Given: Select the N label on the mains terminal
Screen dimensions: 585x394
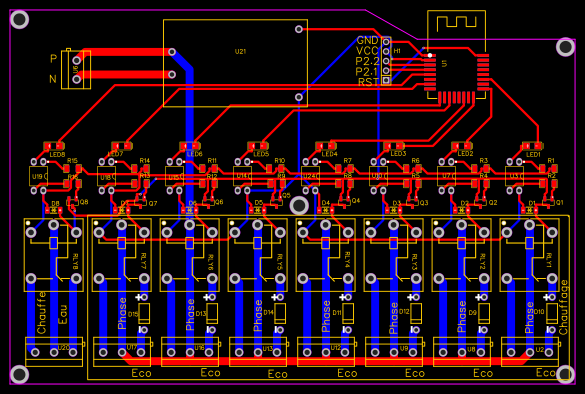Looking at the screenshot, I should (x=53, y=79).
